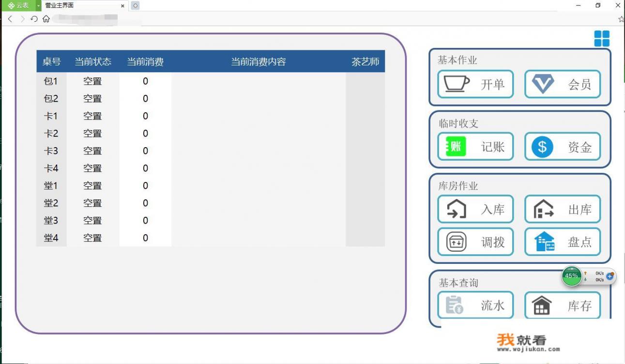Viewport: 625px width, 364px height.
Task: Open 盘点 inventory count
Action: click(563, 242)
